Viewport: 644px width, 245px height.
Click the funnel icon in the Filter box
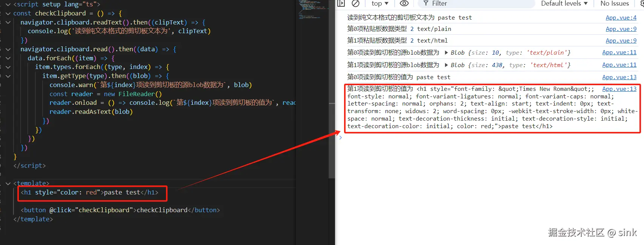click(x=426, y=3)
